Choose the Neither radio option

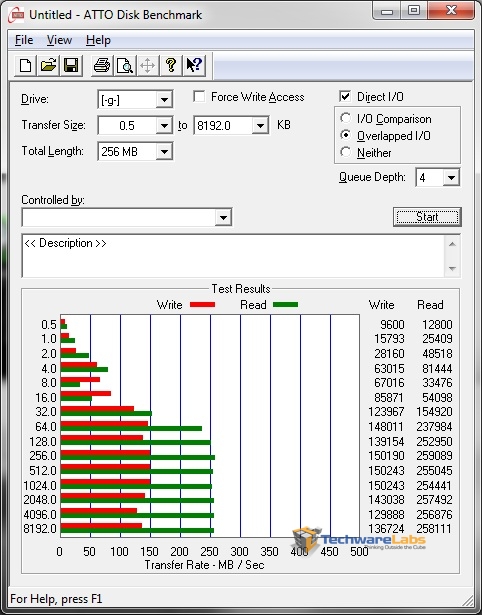(346, 152)
